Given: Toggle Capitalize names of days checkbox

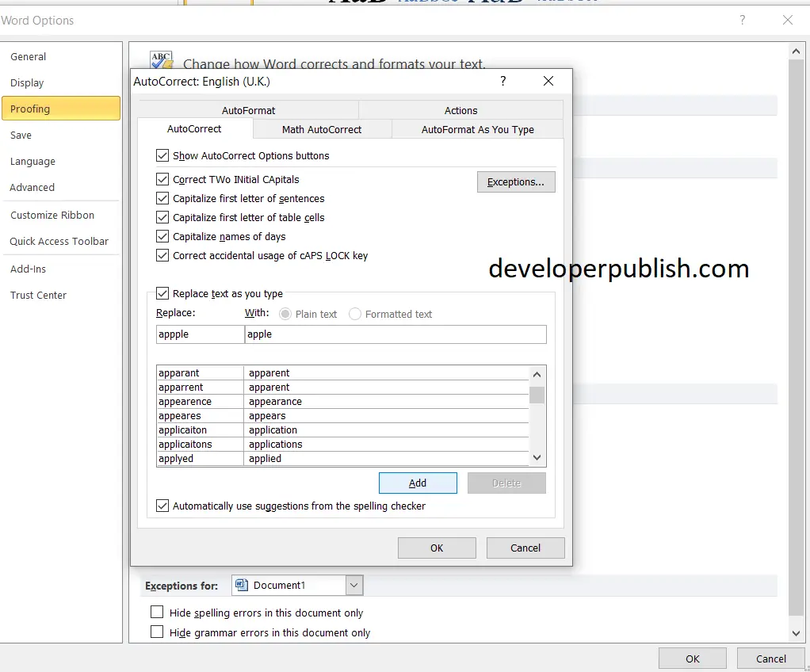Looking at the screenshot, I should (162, 237).
